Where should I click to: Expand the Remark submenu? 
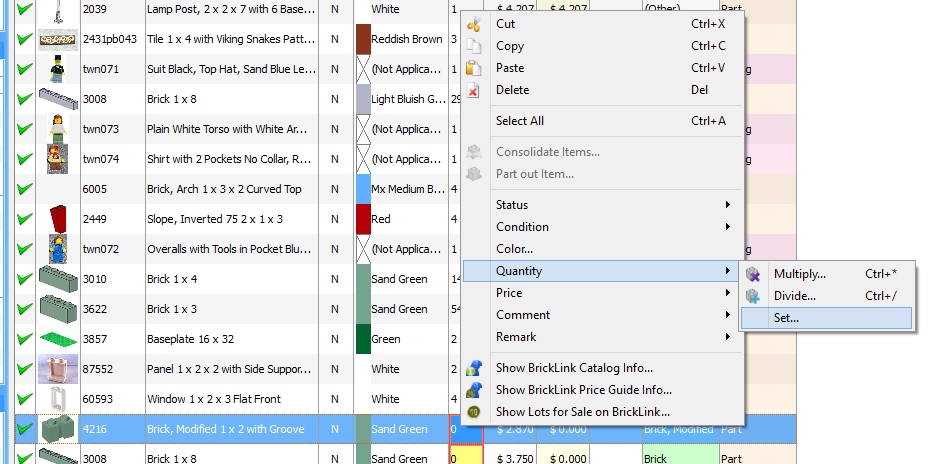[x=603, y=337]
